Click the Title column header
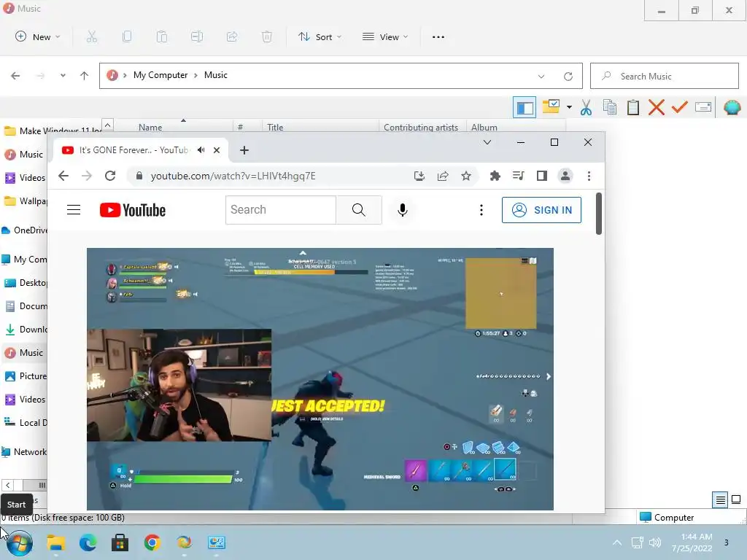 click(275, 127)
